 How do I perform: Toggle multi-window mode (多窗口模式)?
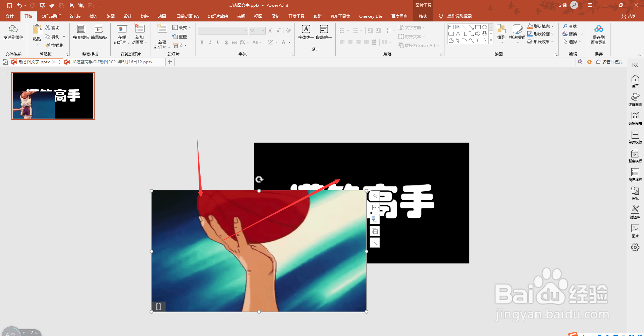coord(609,62)
